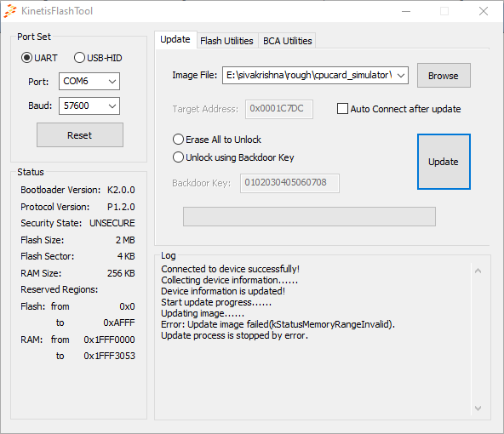Click the Target Address field
Screen dimensions: 504x434
[x=279, y=109]
